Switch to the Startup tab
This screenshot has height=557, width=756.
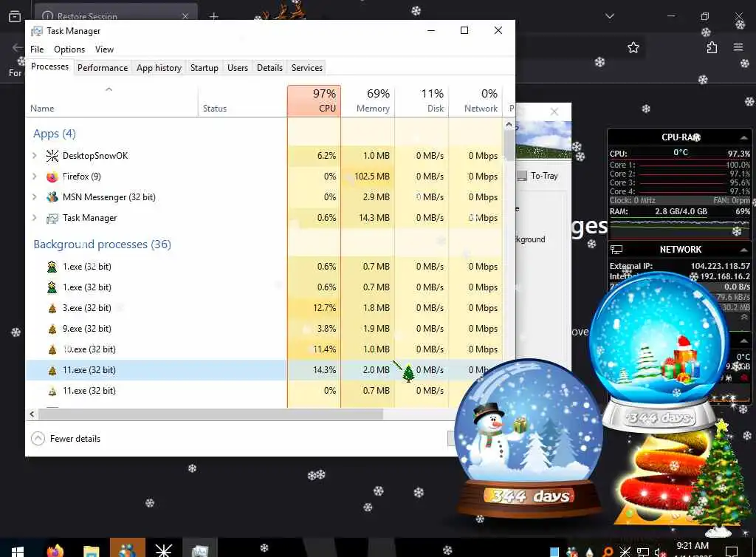[204, 68]
